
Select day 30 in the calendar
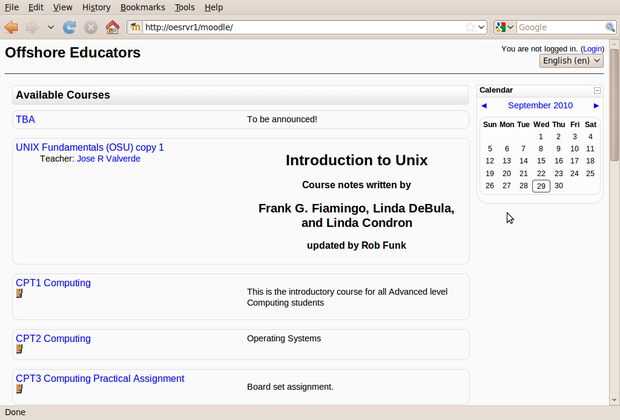click(558, 186)
